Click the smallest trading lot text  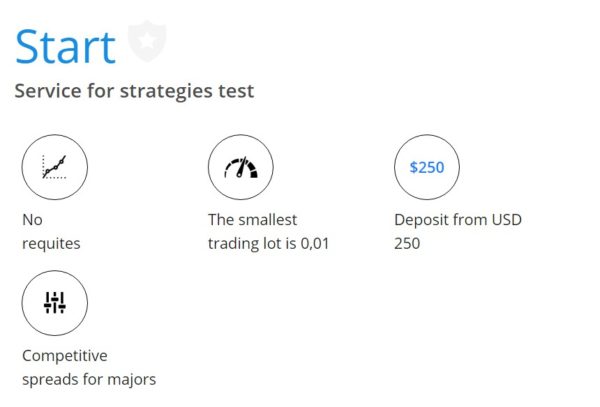click(x=268, y=232)
